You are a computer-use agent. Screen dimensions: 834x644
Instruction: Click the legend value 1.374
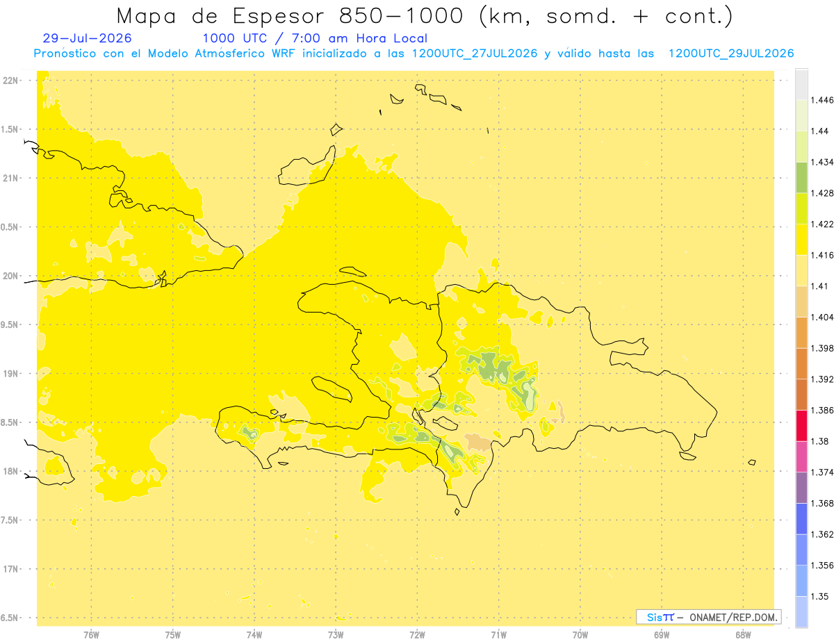pos(823,472)
